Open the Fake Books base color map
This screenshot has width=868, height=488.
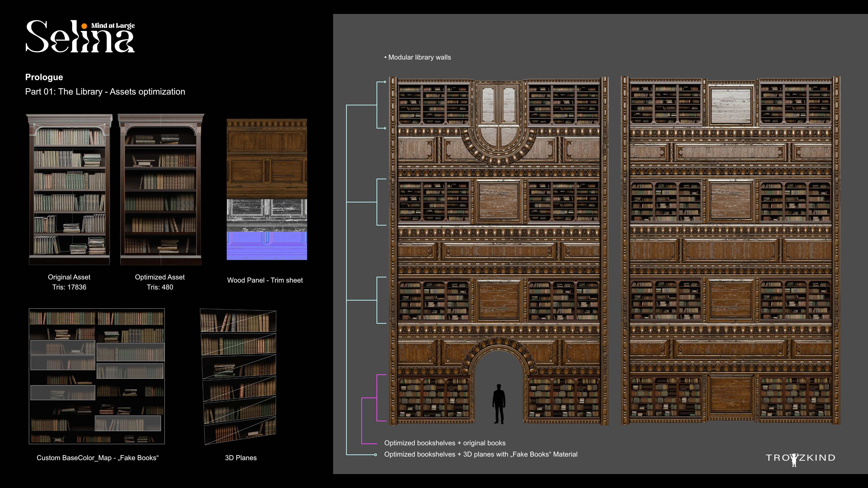pyautogui.click(x=97, y=376)
